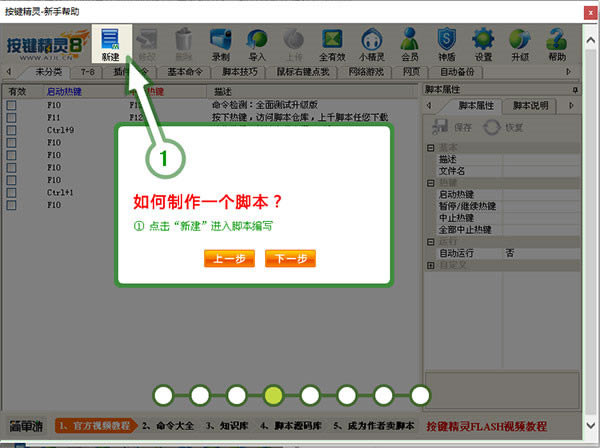Click the 上一步 previous step button
600x448 pixels.
click(229, 259)
